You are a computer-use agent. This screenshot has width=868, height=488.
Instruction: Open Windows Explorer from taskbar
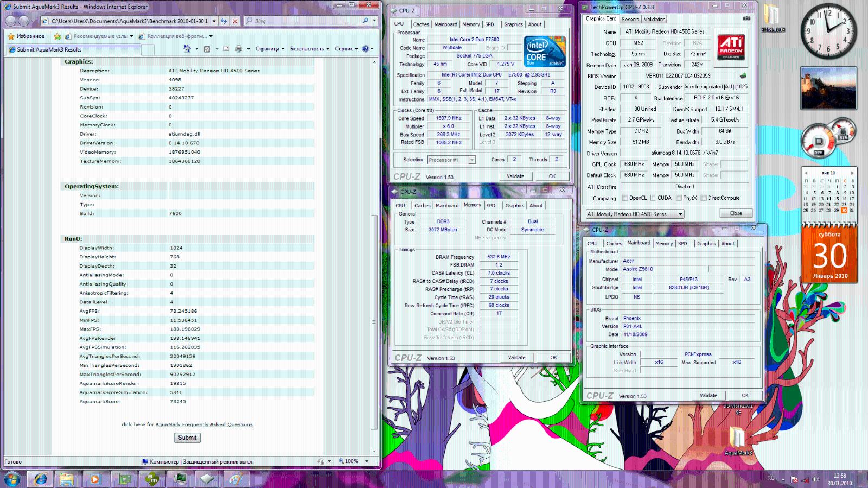coord(67,479)
